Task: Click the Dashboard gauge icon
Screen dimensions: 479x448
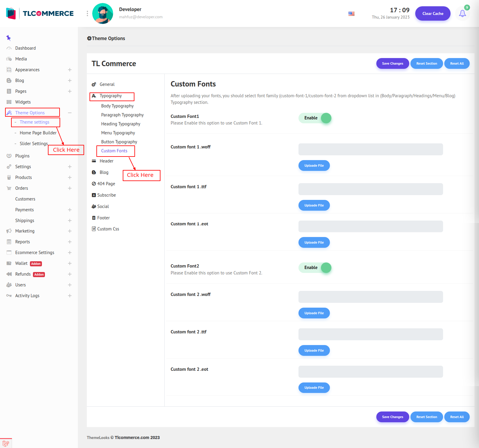Action: [x=9, y=48]
